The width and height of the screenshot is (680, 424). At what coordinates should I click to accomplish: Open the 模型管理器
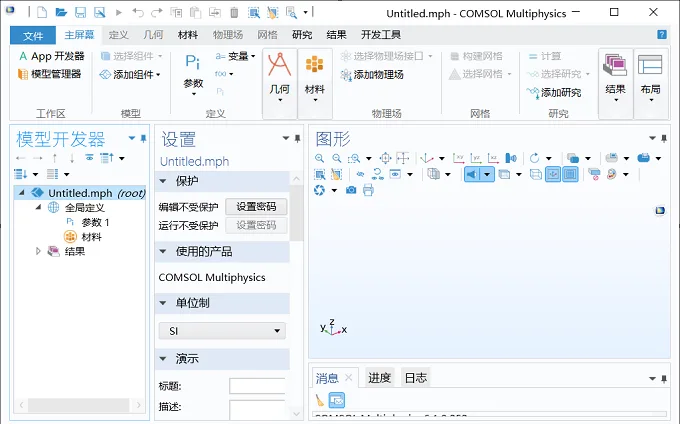[49, 74]
